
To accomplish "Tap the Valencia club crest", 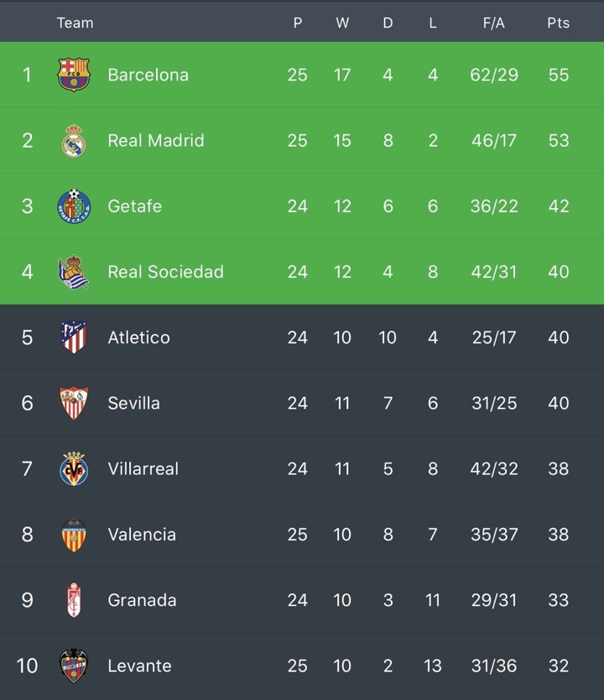I will (x=74, y=535).
